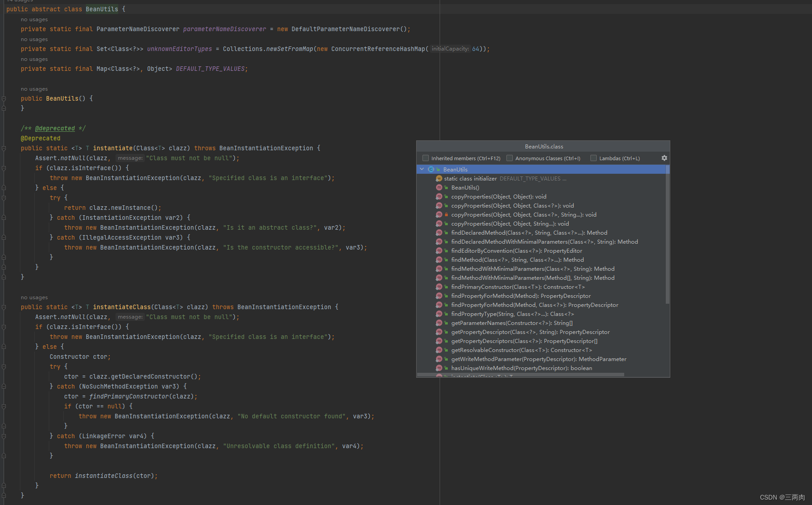Open structure popup settings gear
The height and width of the screenshot is (505, 812).
tap(664, 158)
